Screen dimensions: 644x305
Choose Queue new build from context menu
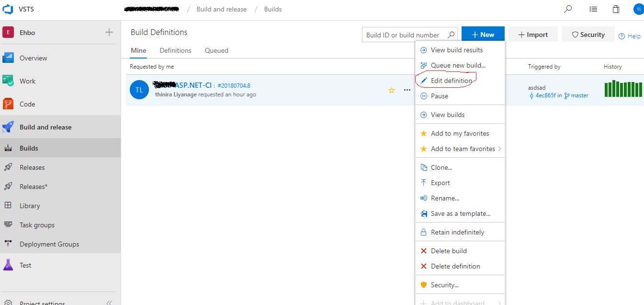click(x=460, y=65)
